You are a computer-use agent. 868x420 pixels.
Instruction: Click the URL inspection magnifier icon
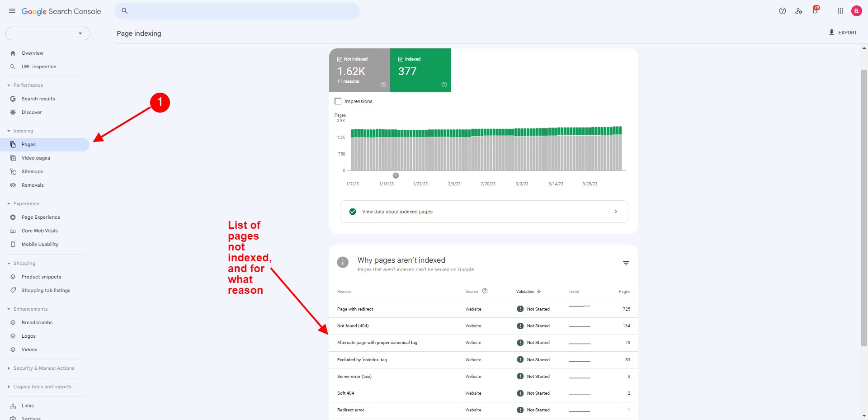pyautogui.click(x=13, y=67)
